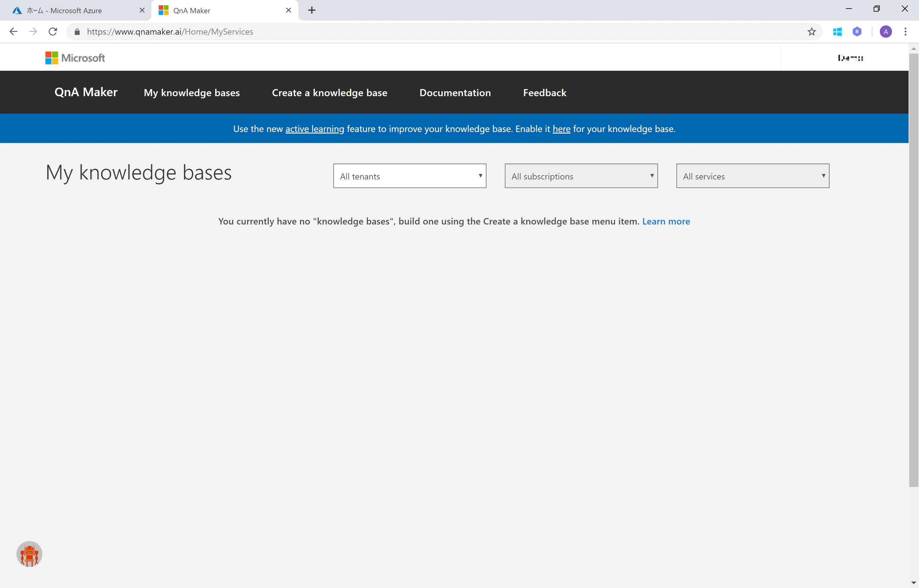Reload the QnA Maker page
Viewport: 919px width, 588px height.
pyautogui.click(x=53, y=32)
